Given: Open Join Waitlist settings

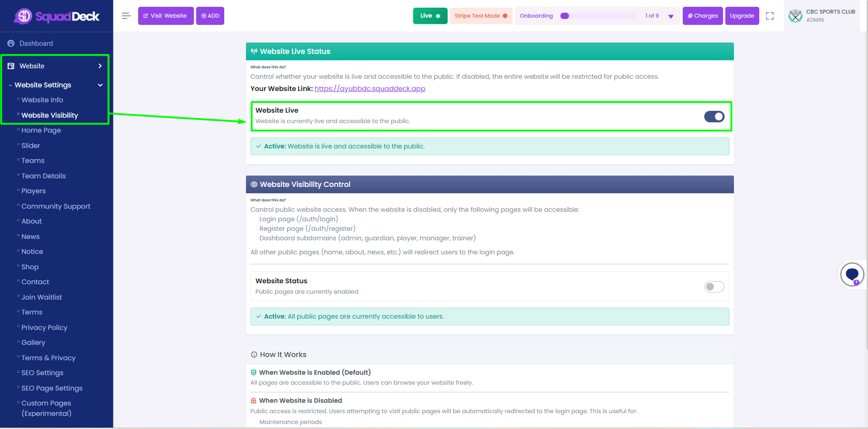Looking at the screenshot, I should [x=42, y=297].
